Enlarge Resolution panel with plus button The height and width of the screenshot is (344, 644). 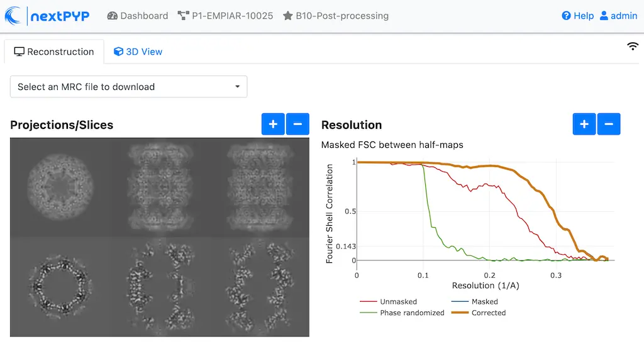click(x=584, y=125)
